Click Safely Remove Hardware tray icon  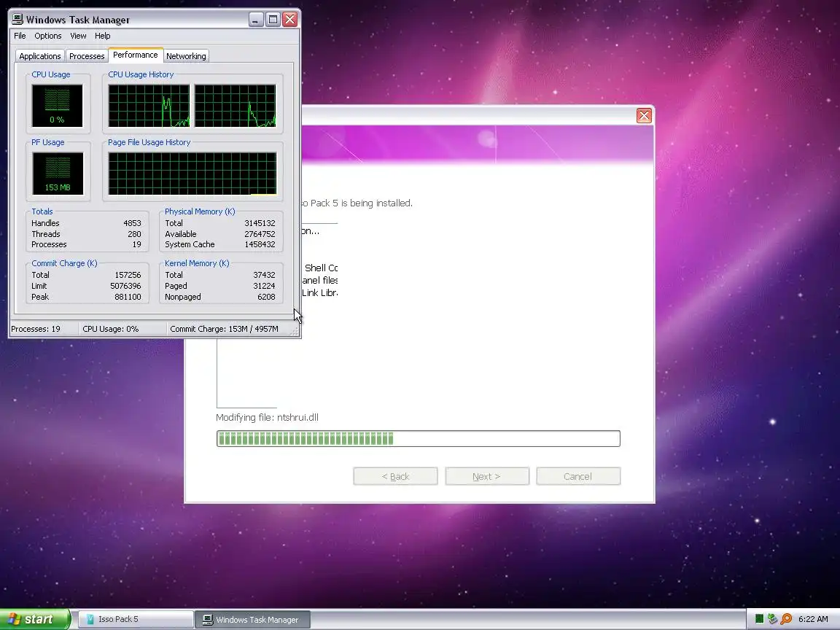click(x=772, y=619)
